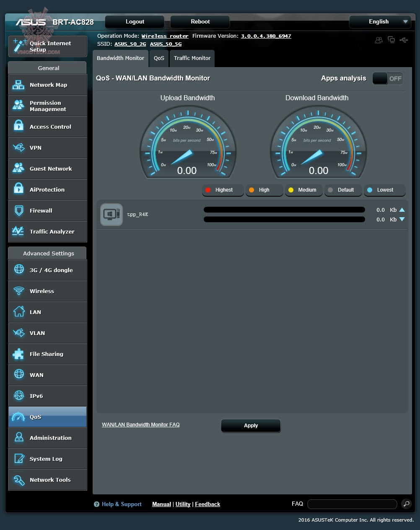Click the General section header
420x530 pixels.
pyautogui.click(x=47, y=68)
